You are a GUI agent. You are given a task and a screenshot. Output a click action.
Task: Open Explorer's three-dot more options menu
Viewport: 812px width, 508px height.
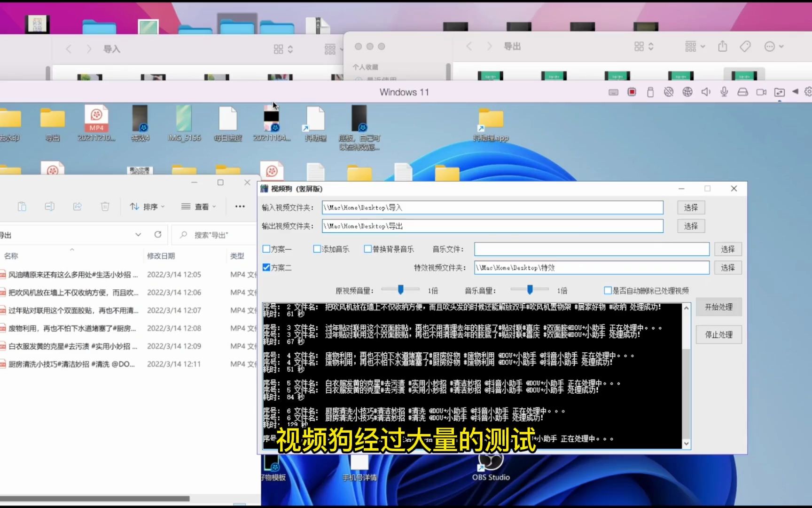click(x=240, y=206)
